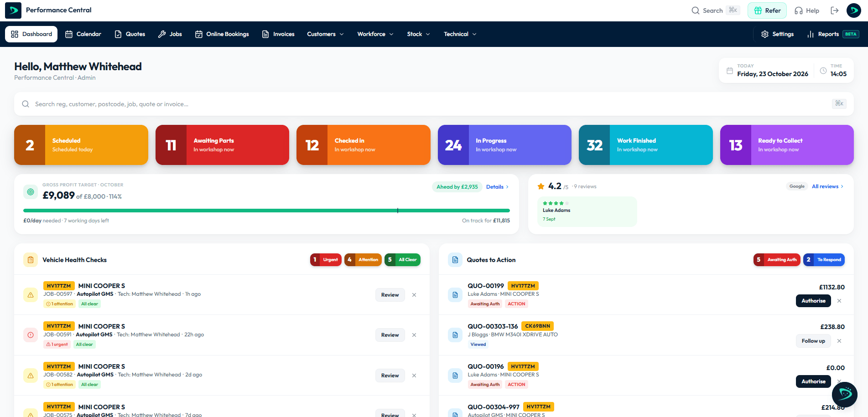Open the Quotes menu item
Viewport: 868px width, 417px height.
click(x=130, y=34)
